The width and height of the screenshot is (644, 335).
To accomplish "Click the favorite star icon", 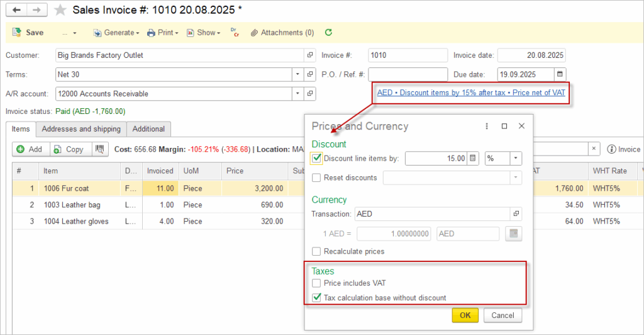I will [60, 9].
